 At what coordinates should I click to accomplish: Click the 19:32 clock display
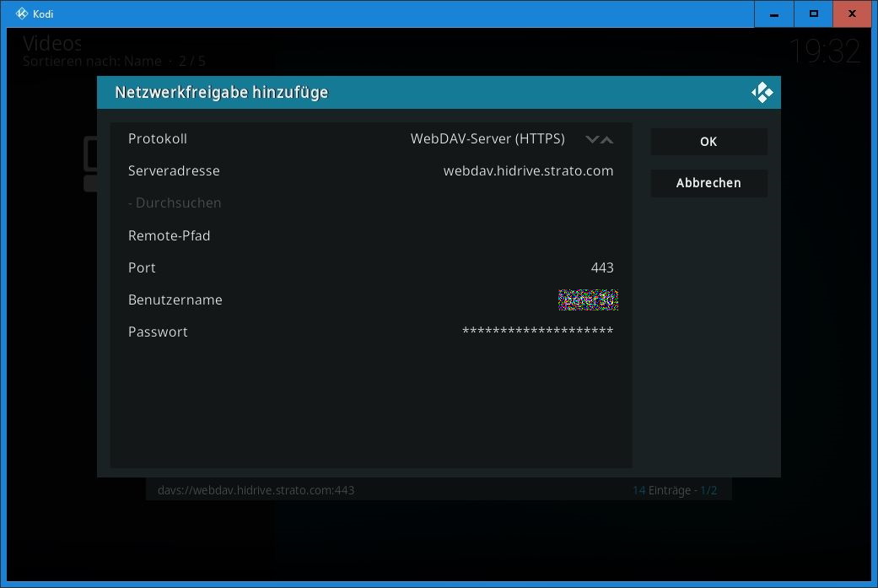[824, 51]
